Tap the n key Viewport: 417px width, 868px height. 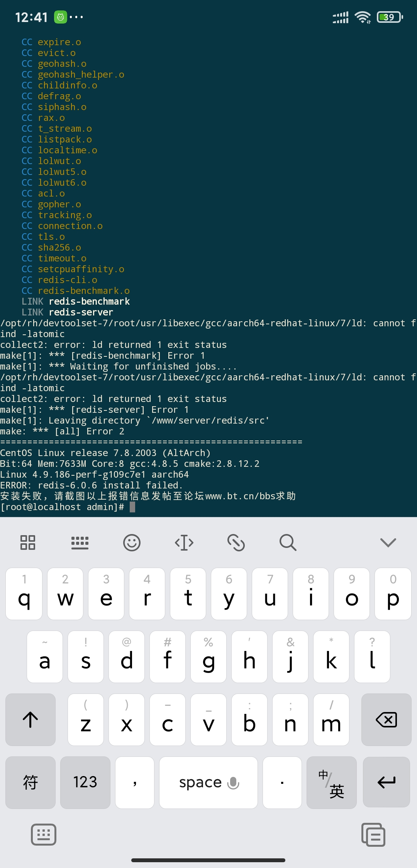290,720
